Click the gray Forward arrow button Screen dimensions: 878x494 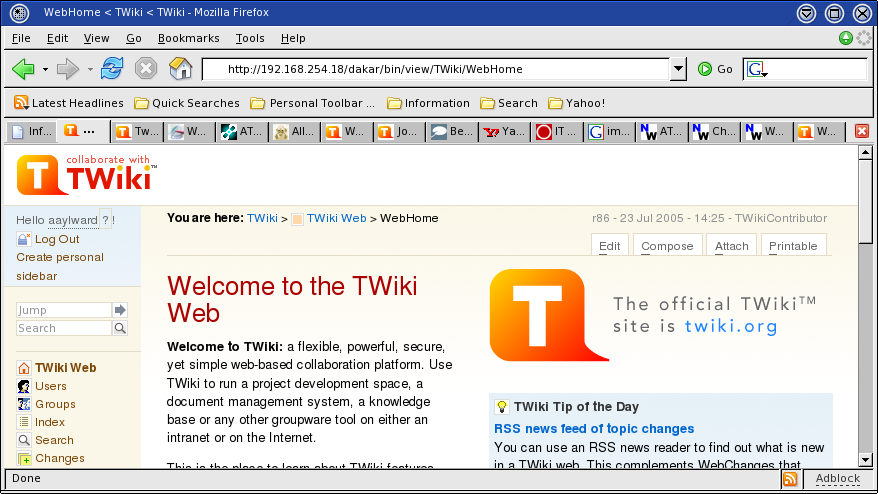click(68, 69)
